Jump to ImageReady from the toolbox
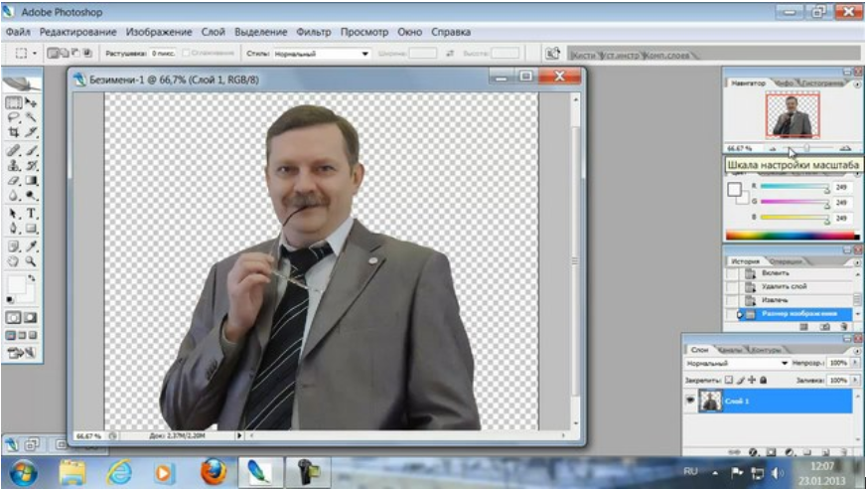The width and height of the screenshot is (868, 489). (x=22, y=352)
